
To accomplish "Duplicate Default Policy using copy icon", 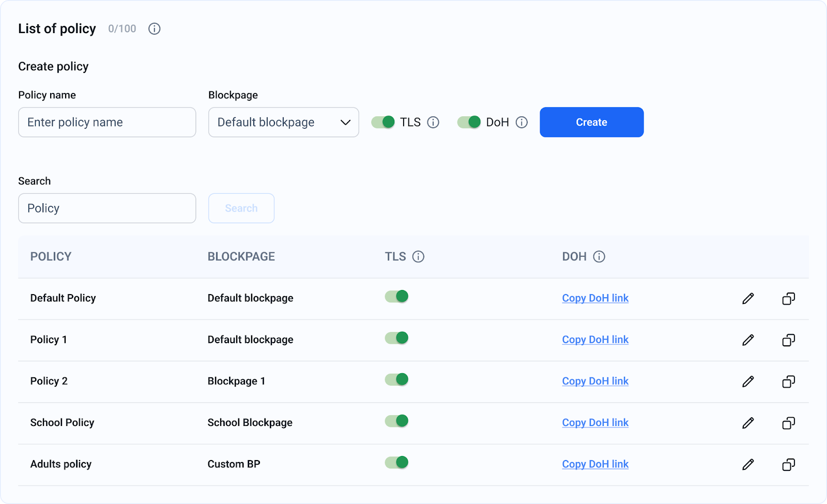I will [x=788, y=299].
